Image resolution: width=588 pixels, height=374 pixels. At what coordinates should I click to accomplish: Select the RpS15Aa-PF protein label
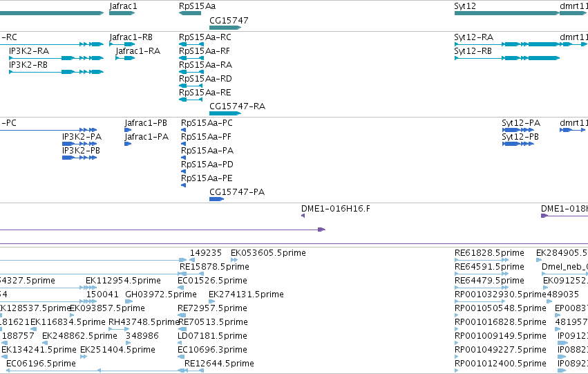(x=207, y=137)
